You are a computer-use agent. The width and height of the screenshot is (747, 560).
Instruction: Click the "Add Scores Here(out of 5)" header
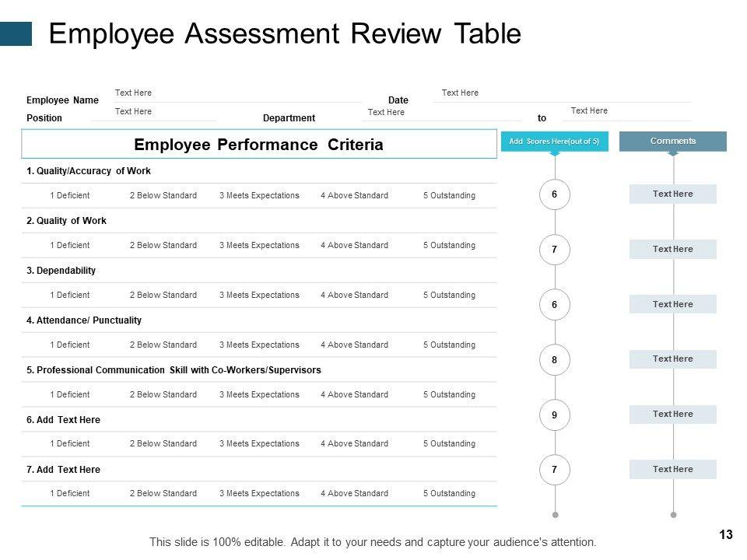click(554, 141)
